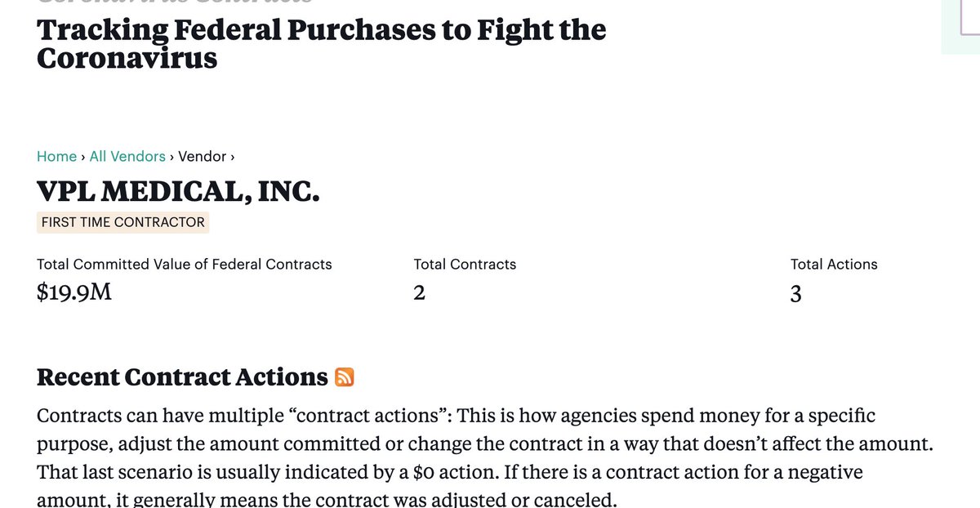Open the All Vendors breadcrumb link
980x508 pixels.
point(127,156)
